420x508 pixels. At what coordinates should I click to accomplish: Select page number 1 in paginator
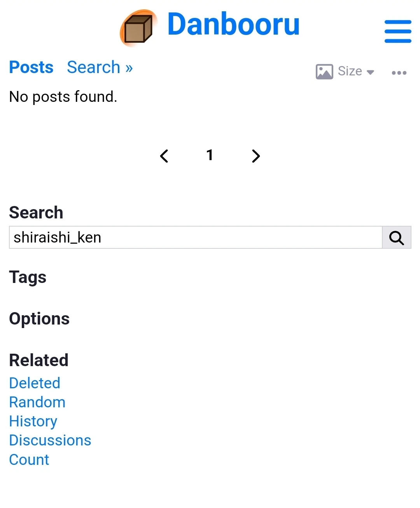pos(210,155)
